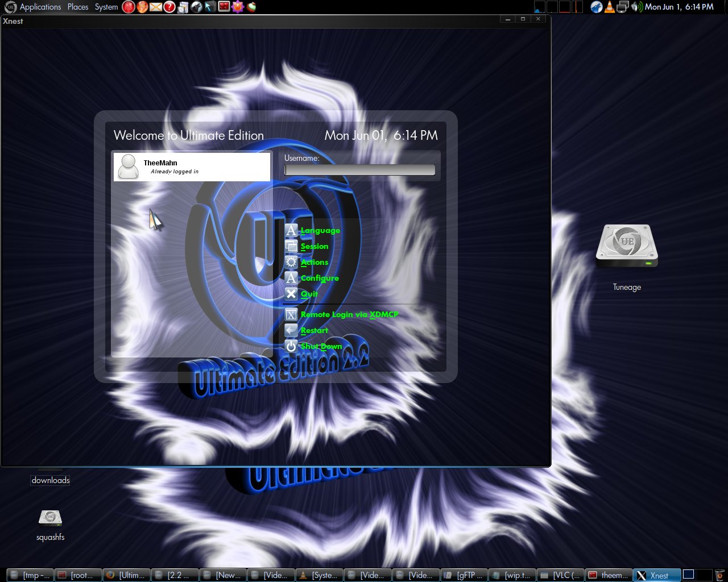Click Configure in the login greeter
The image size is (728, 582).
point(320,278)
